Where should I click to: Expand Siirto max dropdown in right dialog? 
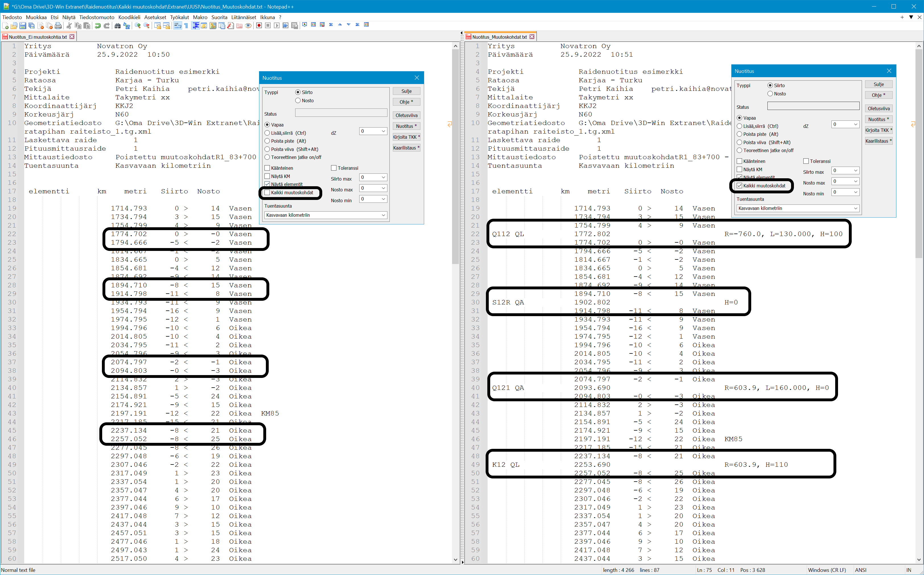click(856, 170)
